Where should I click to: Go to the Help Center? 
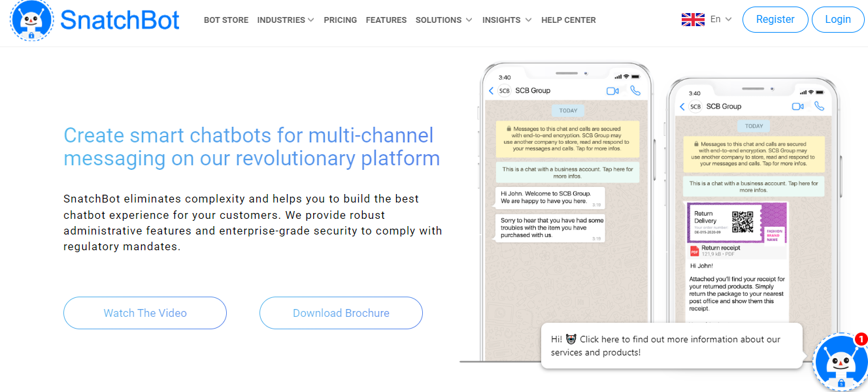[568, 20]
